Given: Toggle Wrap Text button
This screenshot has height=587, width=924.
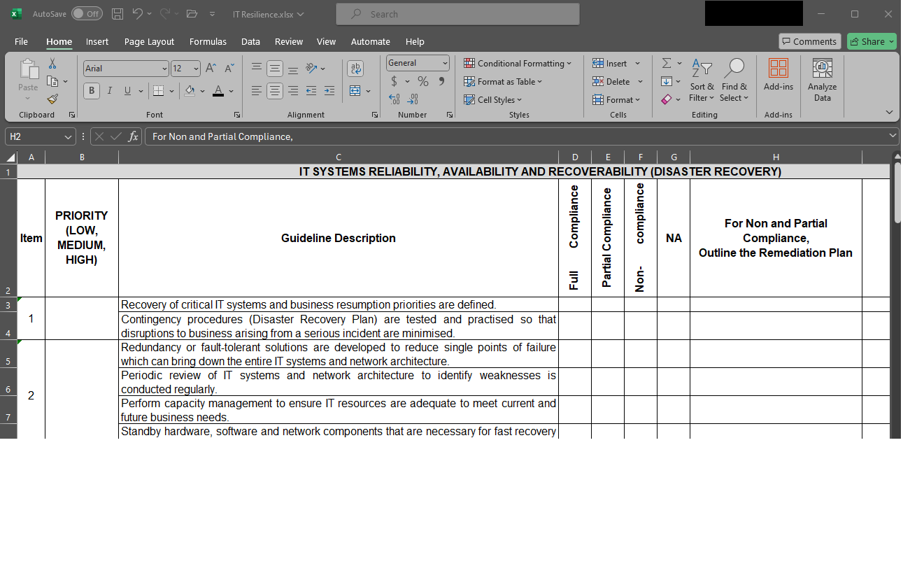Looking at the screenshot, I should click(x=355, y=69).
